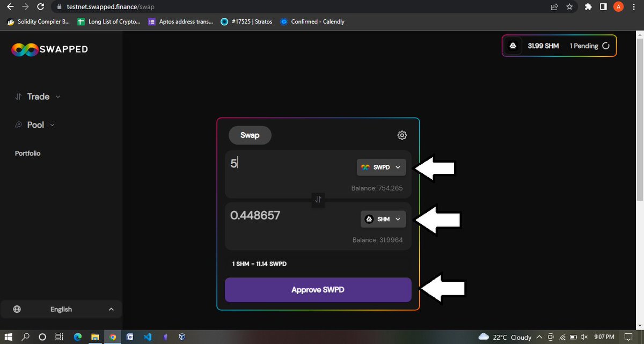644x344 pixels.
Task: Open the SHM token selector dropdown
Action: [383, 219]
